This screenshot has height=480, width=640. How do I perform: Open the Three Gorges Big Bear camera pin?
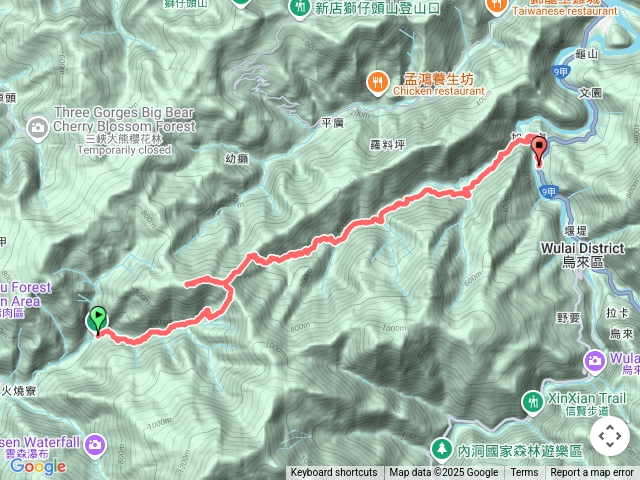(38, 129)
